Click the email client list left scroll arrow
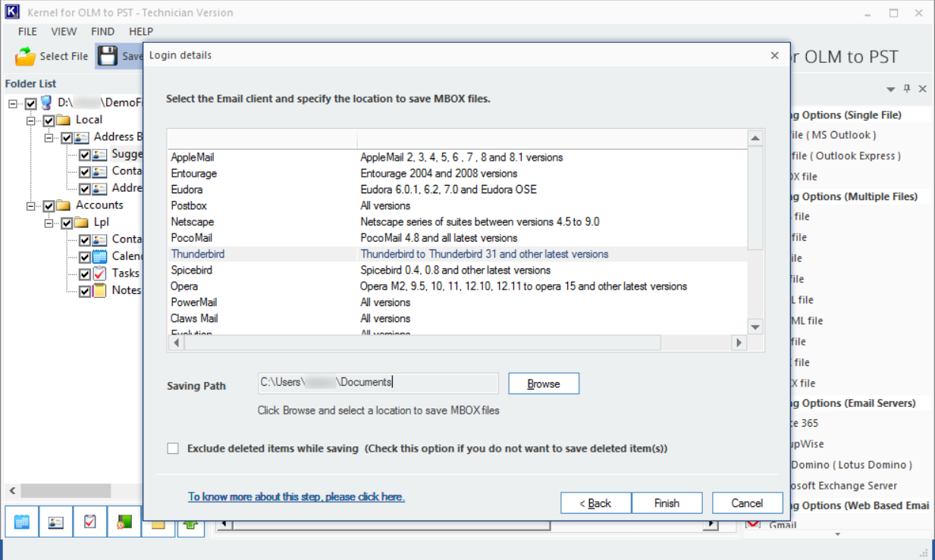This screenshot has width=935, height=560. click(x=176, y=343)
